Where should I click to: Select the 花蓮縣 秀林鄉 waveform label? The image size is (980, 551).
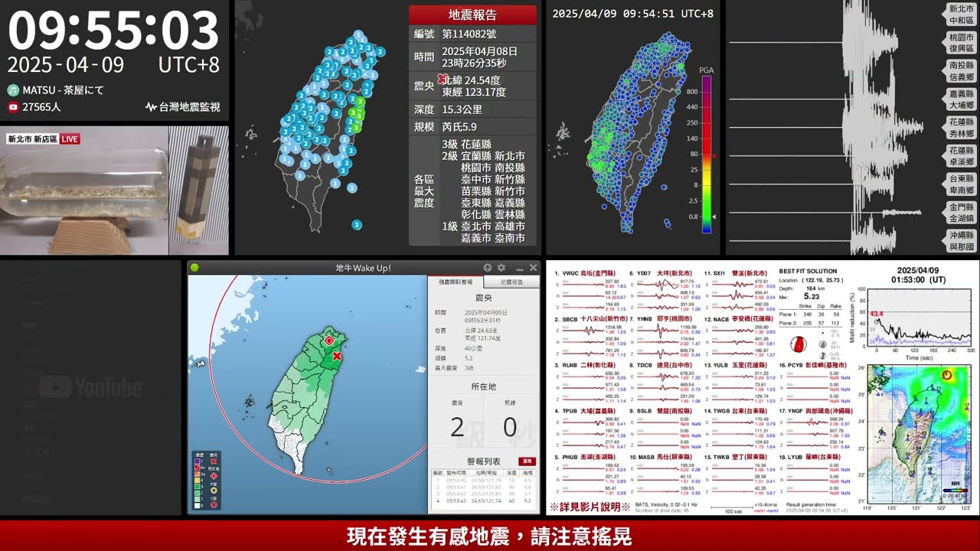(962, 128)
